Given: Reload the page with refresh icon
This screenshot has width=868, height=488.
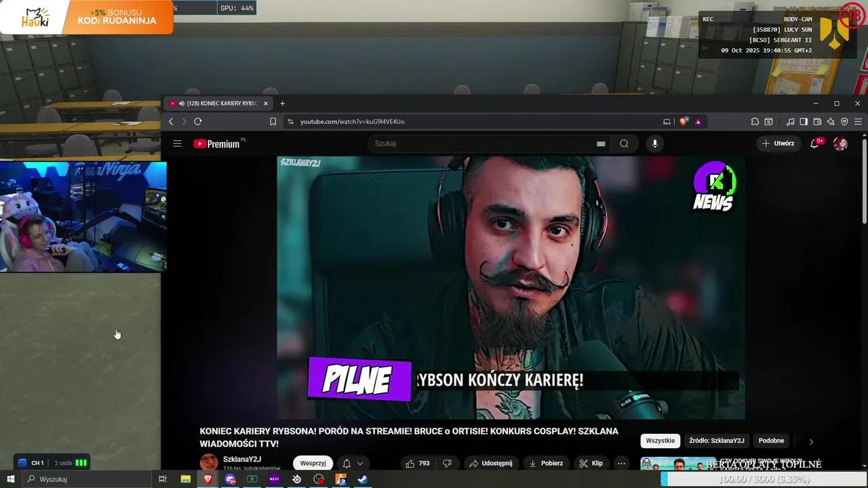Looking at the screenshot, I should click(198, 121).
